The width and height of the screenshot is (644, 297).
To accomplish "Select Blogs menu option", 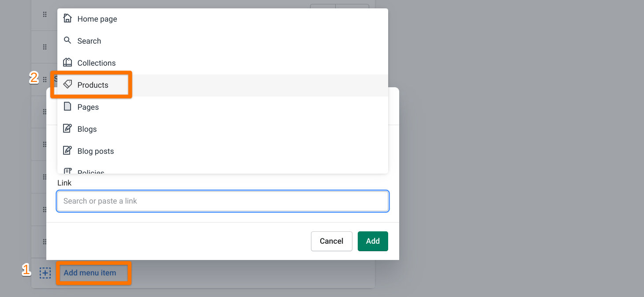I will [x=87, y=129].
